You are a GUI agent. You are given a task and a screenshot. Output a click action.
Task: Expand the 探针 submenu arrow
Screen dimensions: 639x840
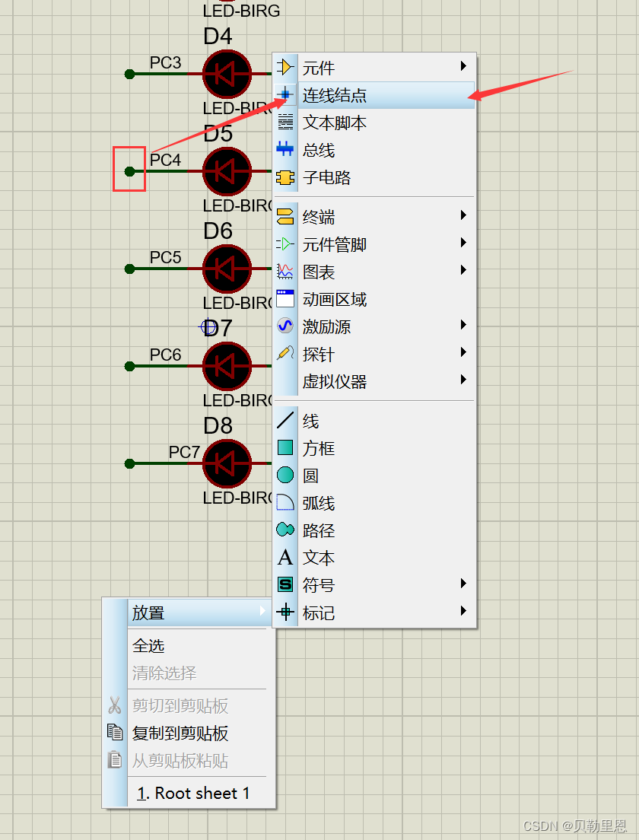pyautogui.click(x=463, y=352)
